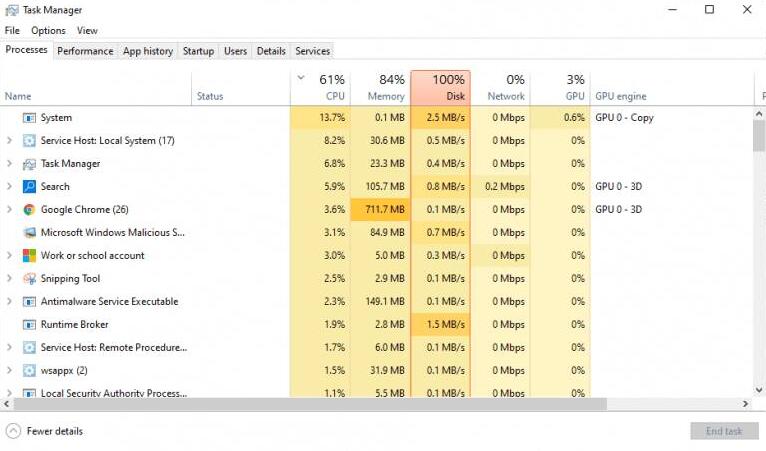Expand Service Host: Local System group
This screenshot has height=451, width=766.
tap(9, 141)
